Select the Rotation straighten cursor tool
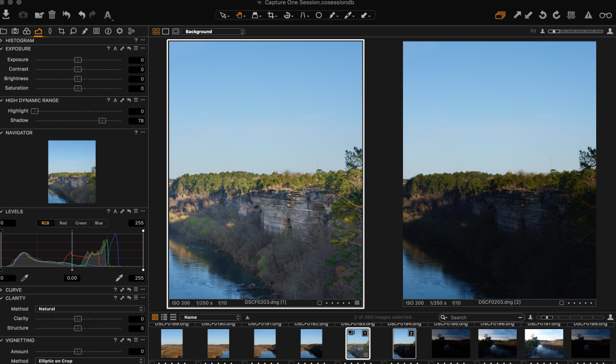The width and height of the screenshot is (616, 364). pyautogui.click(x=288, y=15)
